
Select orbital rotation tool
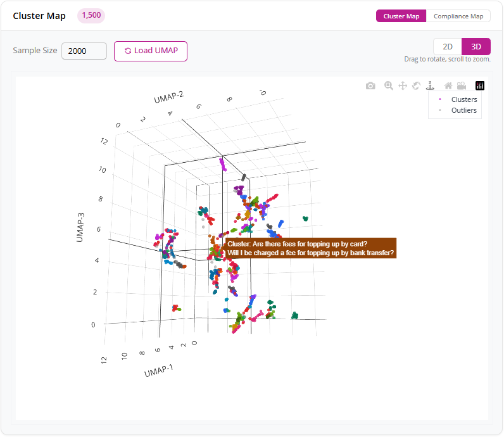(416, 86)
